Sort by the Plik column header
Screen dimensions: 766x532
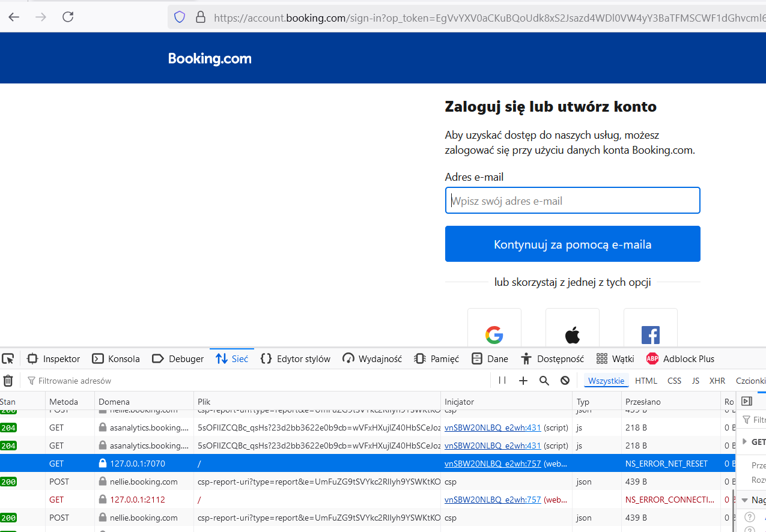[x=317, y=402]
